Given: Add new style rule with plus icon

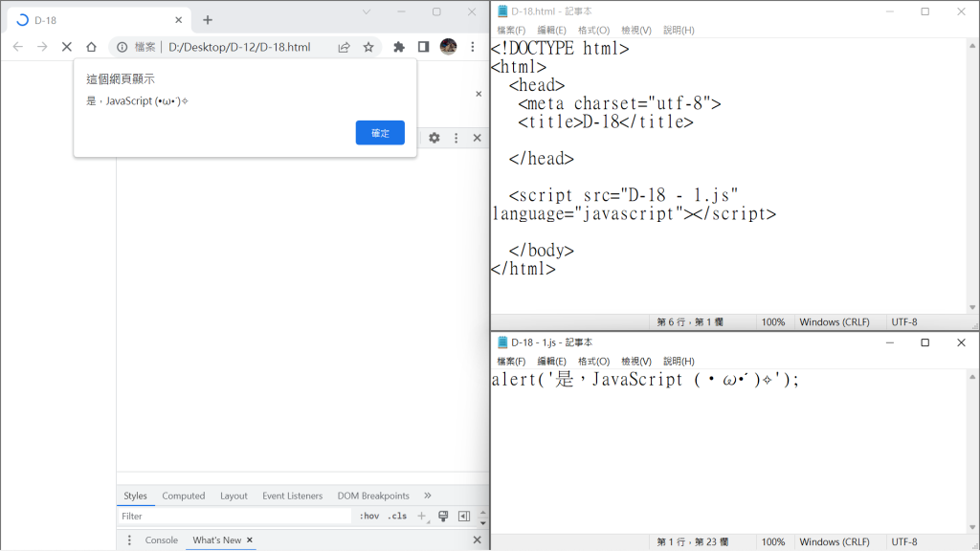Looking at the screenshot, I should [x=422, y=516].
